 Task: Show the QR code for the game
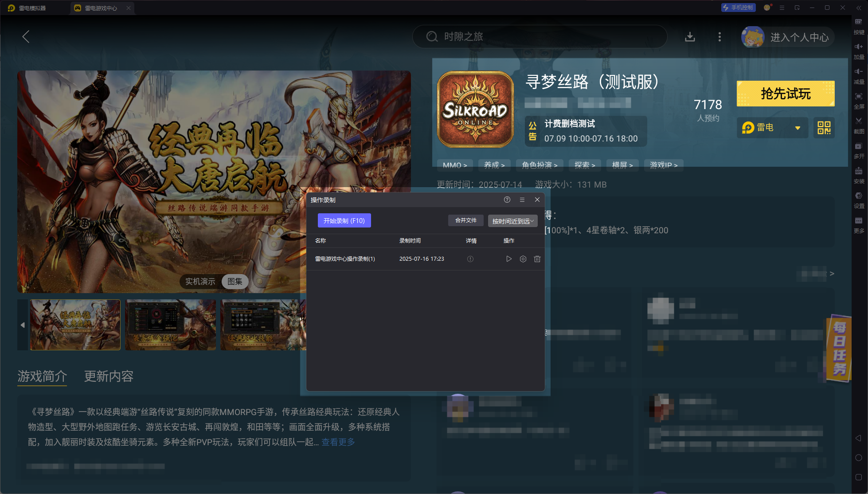point(824,128)
